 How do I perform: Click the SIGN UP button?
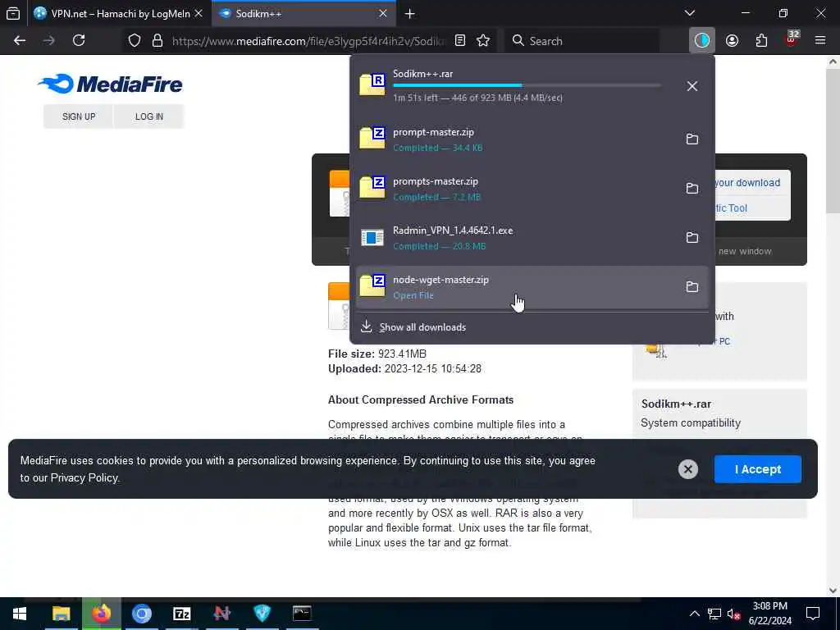[x=79, y=116]
